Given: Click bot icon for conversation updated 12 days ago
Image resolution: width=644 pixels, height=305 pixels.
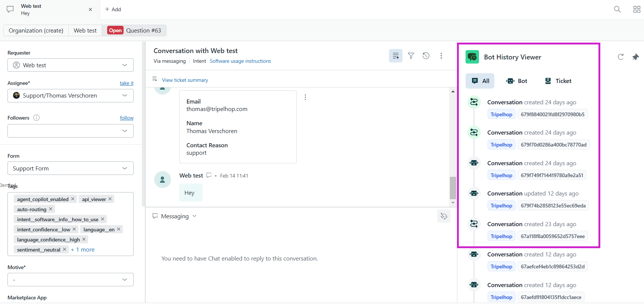Looking at the screenshot, I should tap(474, 193).
